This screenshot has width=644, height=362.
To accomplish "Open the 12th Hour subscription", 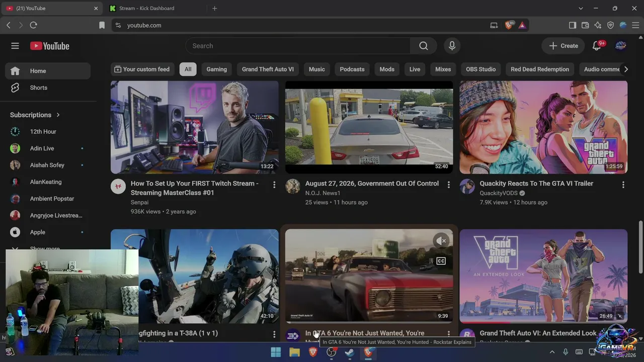I will coord(48,132).
